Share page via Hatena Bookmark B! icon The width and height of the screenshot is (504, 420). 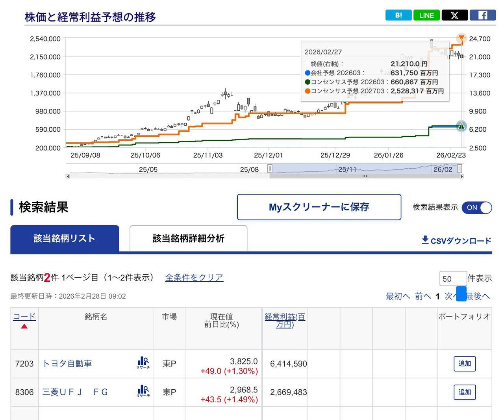tap(398, 15)
